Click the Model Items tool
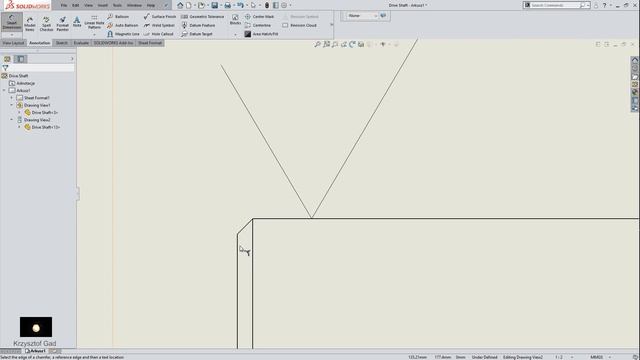 (30, 24)
